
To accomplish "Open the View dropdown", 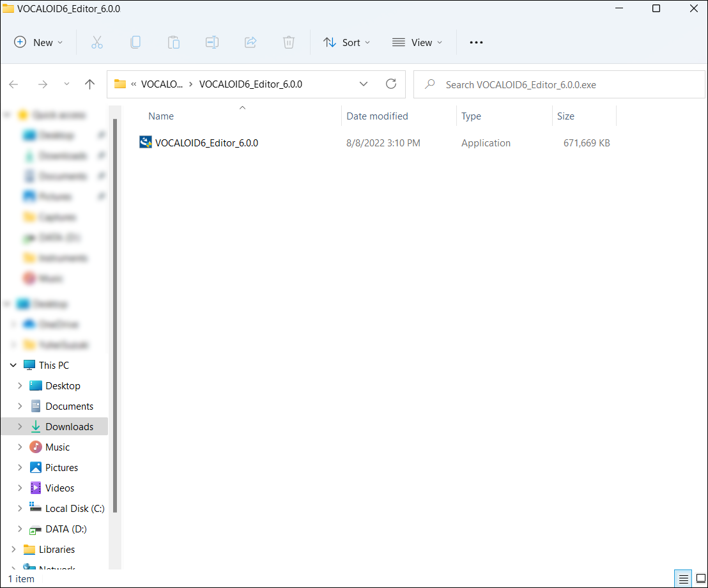I will tap(418, 42).
